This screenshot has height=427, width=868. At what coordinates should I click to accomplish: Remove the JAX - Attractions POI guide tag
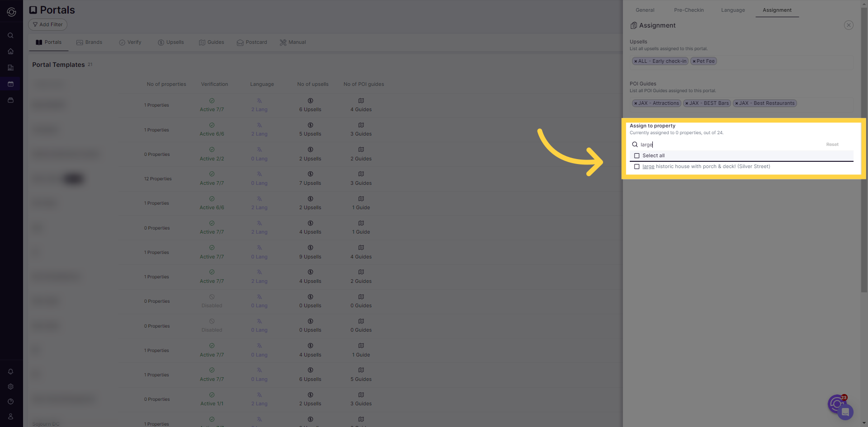[636, 103]
